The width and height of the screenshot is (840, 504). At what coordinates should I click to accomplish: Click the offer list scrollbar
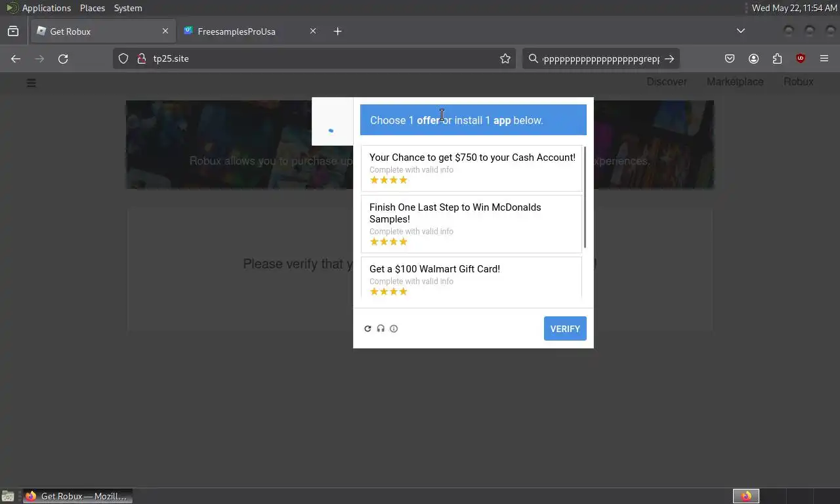click(585, 198)
